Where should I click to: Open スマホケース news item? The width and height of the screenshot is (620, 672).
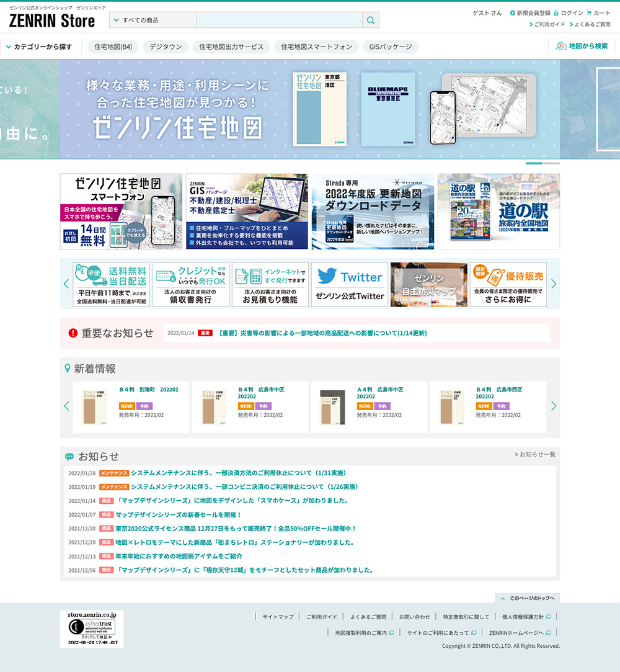click(x=232, y=501)
